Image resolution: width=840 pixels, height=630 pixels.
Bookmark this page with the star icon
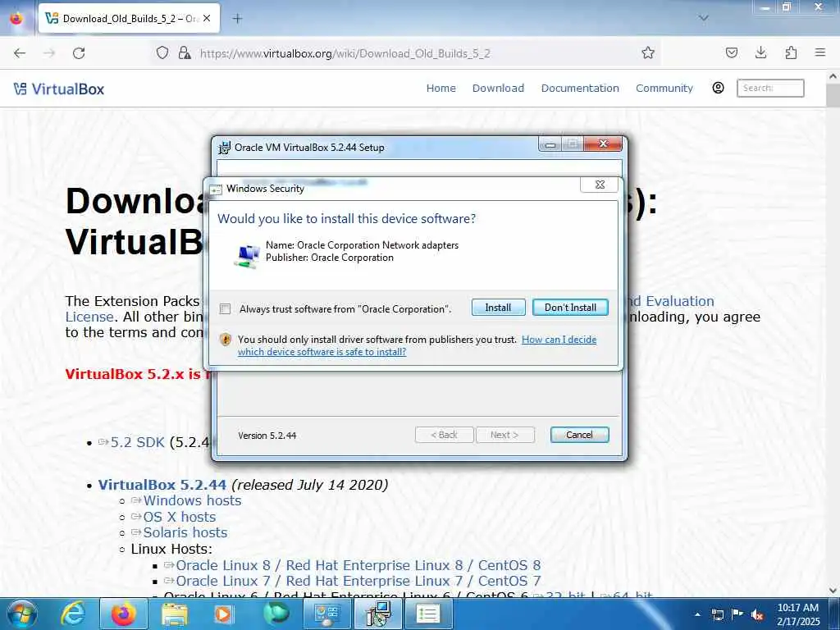point(648,53)
